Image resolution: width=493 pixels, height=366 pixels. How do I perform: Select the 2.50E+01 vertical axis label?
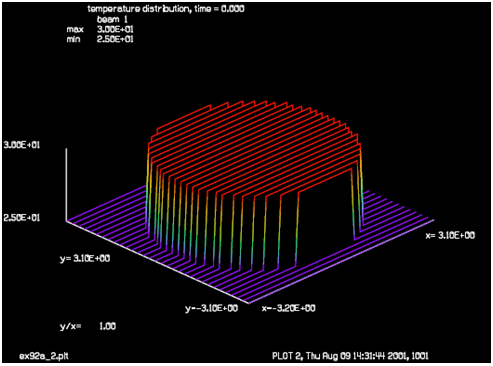(22, 218)
